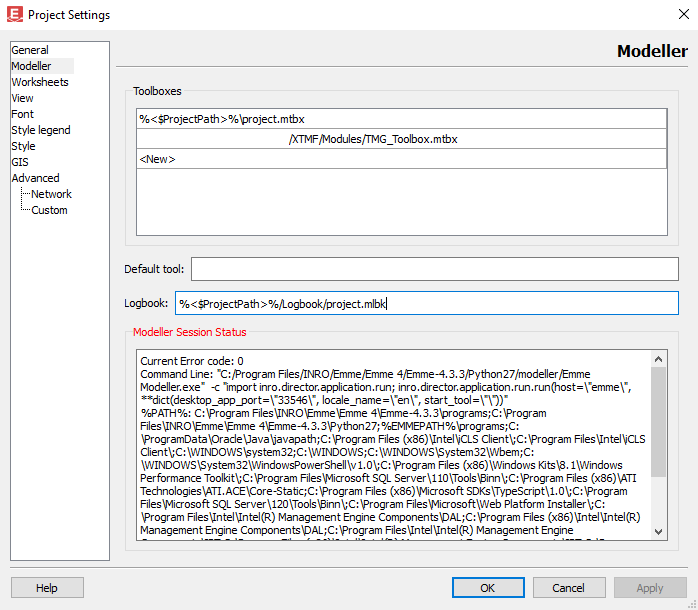The image size is (698, 610).
Task: Click the Default tool input field
Action: pos(434,269)
